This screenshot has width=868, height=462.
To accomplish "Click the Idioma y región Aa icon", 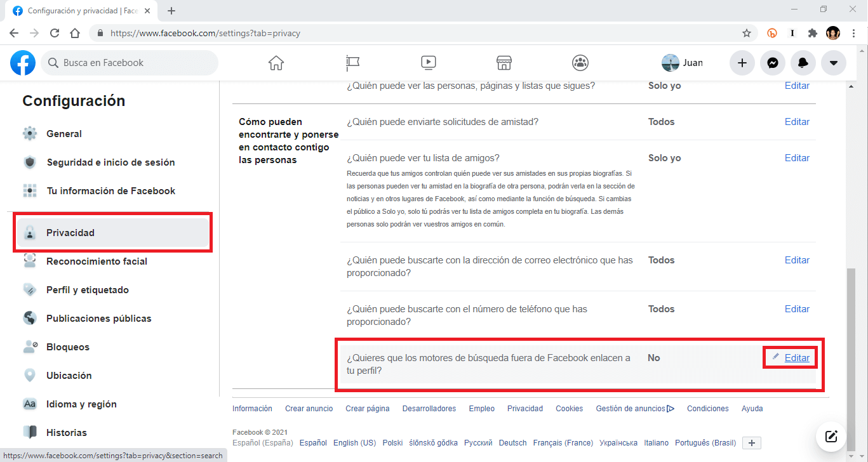I will point(30,404).
